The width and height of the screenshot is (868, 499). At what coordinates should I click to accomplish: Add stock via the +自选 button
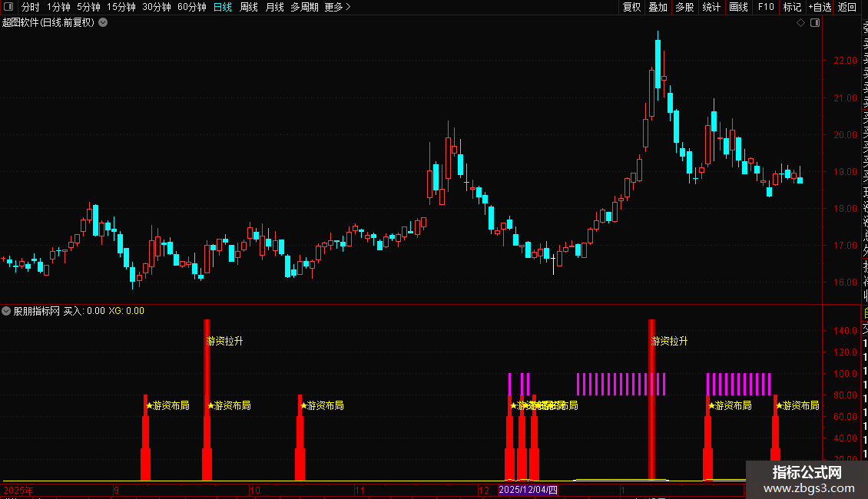(x=820, y=7)
